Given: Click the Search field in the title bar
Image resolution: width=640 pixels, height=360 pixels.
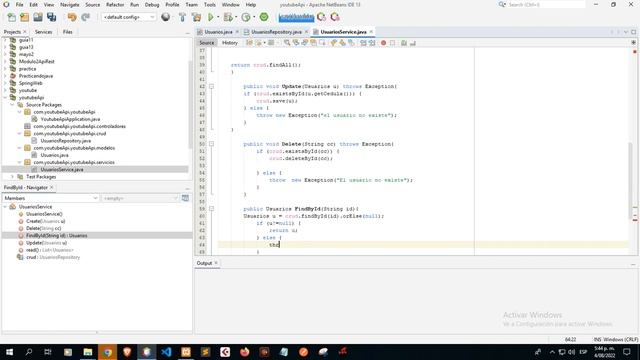Looking at the screenshot, I should tap(546, 4).
